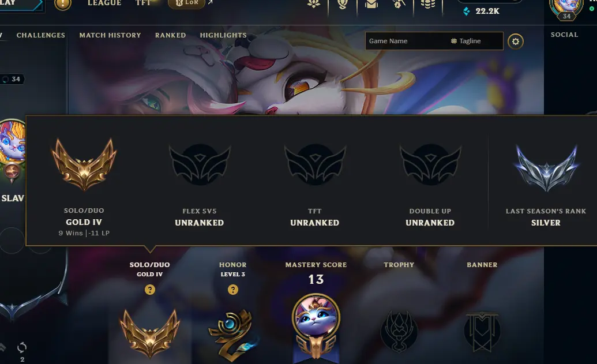Screen dimensions: 597x364
Task: Click the empty Banner slot icon
Action: point(482,331)
